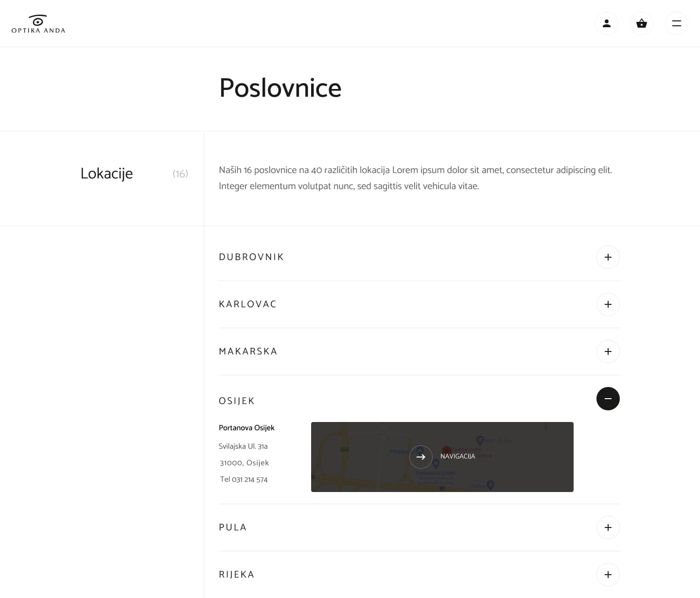The height and width of the screenshot is (598, 700).
Task: Expand Karlovac with its plus icon
Action: 608,304
